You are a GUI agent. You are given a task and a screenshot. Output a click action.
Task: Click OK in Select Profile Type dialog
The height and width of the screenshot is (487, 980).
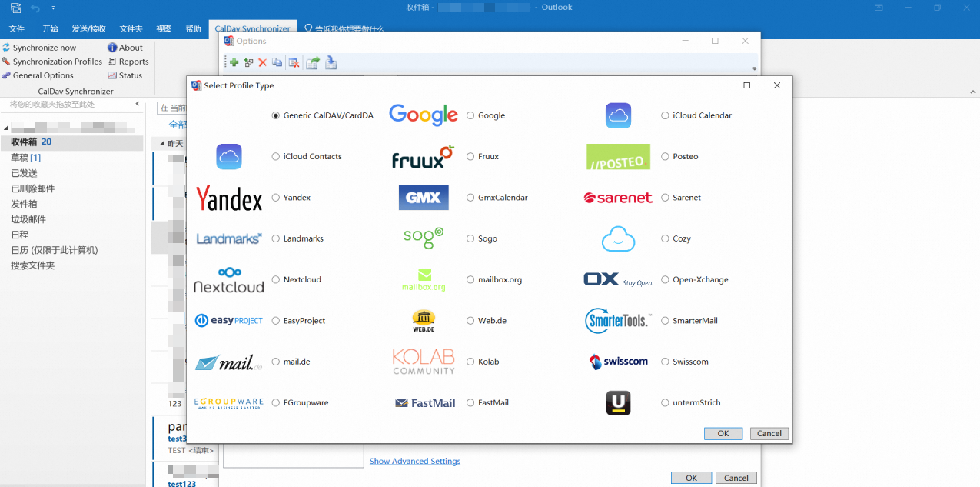coord(723,433)
